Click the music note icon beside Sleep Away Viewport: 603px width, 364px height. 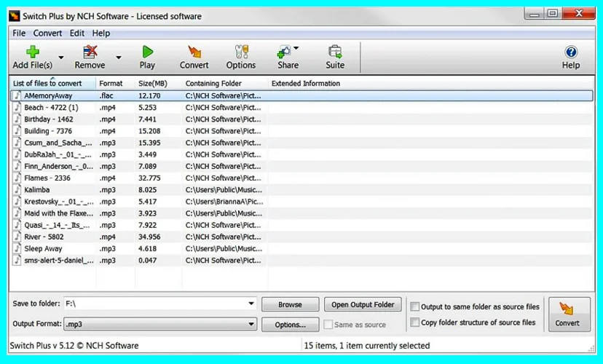(x=17, y=248)
